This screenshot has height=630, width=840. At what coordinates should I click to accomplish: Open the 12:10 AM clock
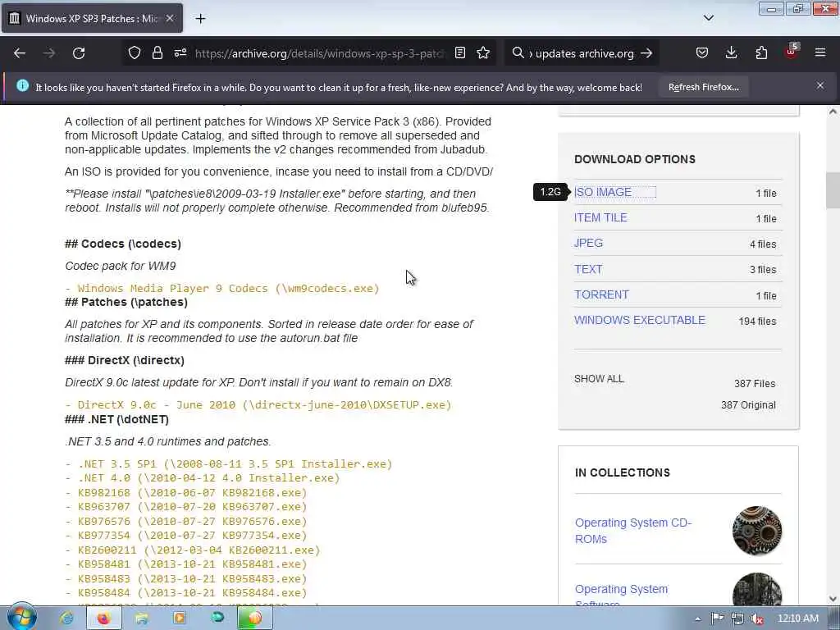[797, 619]
